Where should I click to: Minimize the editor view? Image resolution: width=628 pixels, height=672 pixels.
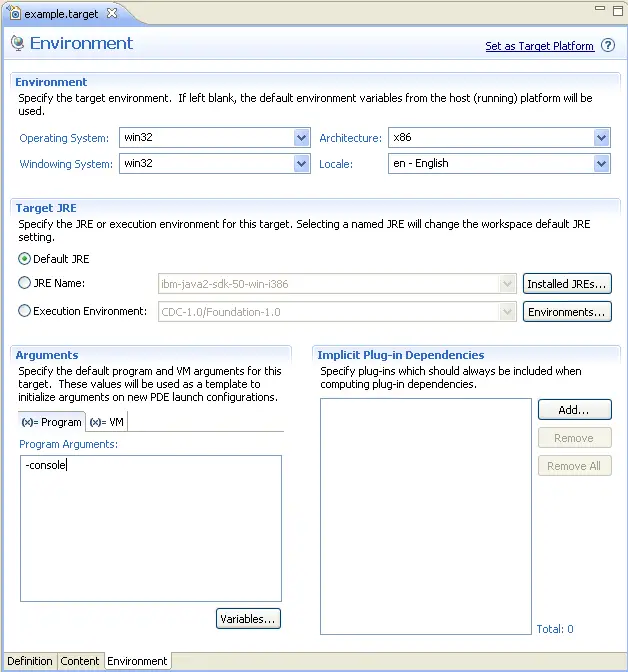pos(599,9)
